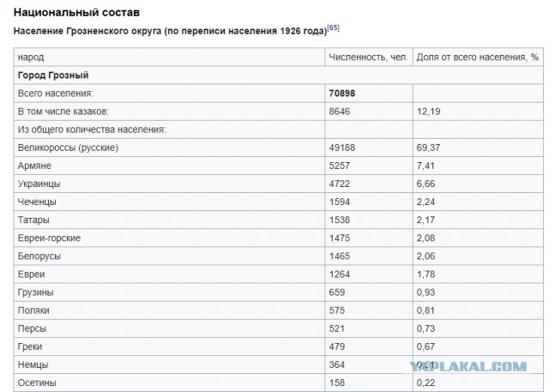
Task: Click the percentage 2,24
Action: coord(425,202)
